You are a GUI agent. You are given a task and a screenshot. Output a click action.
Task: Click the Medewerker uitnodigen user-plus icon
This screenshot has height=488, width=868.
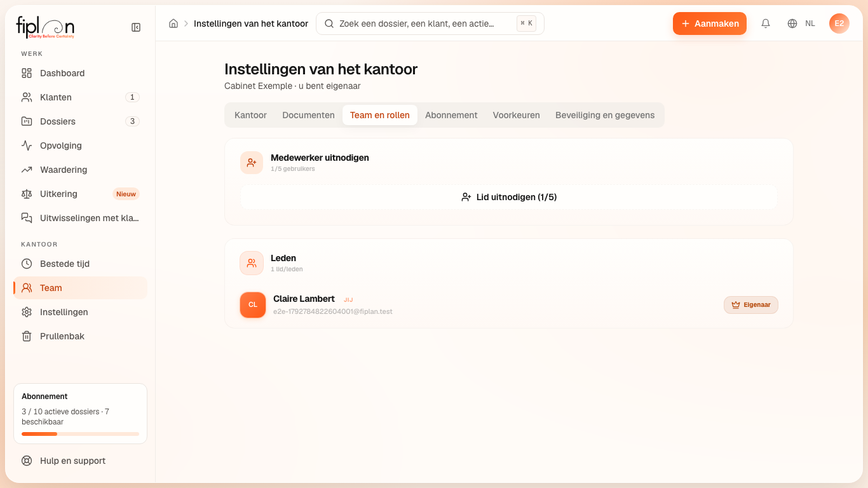[252, 163]
